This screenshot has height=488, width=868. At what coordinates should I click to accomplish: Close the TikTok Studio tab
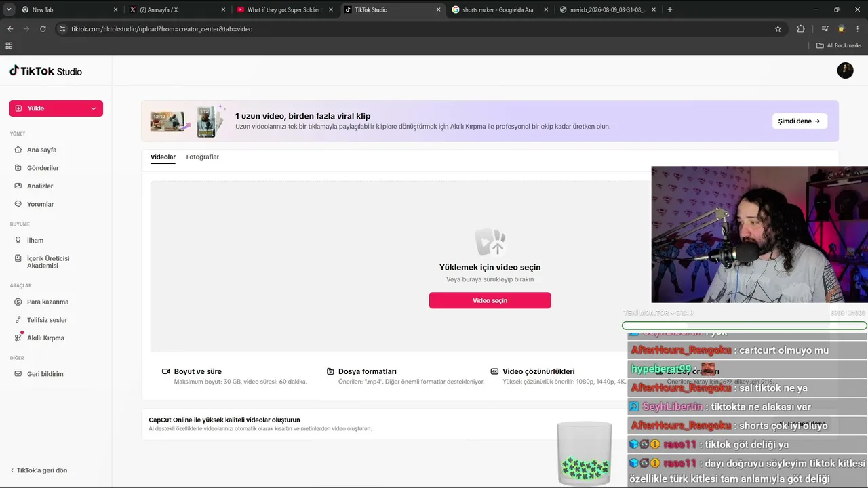[x=438, y=9]
